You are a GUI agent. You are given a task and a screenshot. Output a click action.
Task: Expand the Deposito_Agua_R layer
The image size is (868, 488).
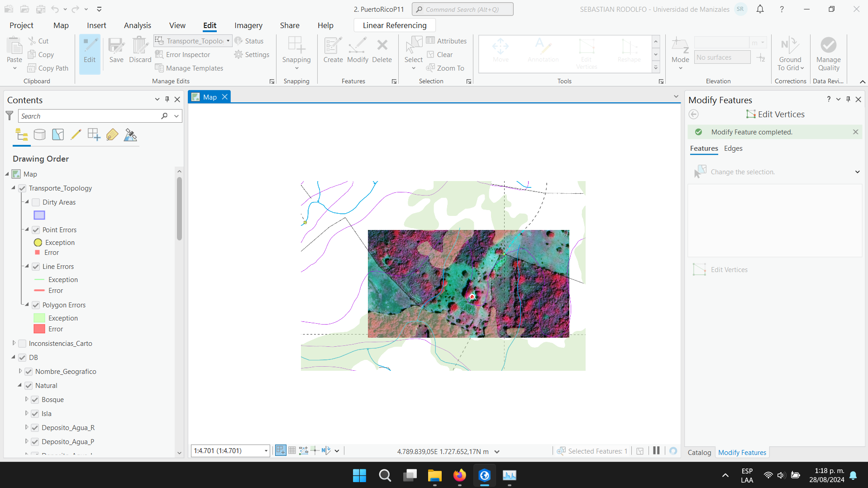pyautogui.click(x=26, y=427)
